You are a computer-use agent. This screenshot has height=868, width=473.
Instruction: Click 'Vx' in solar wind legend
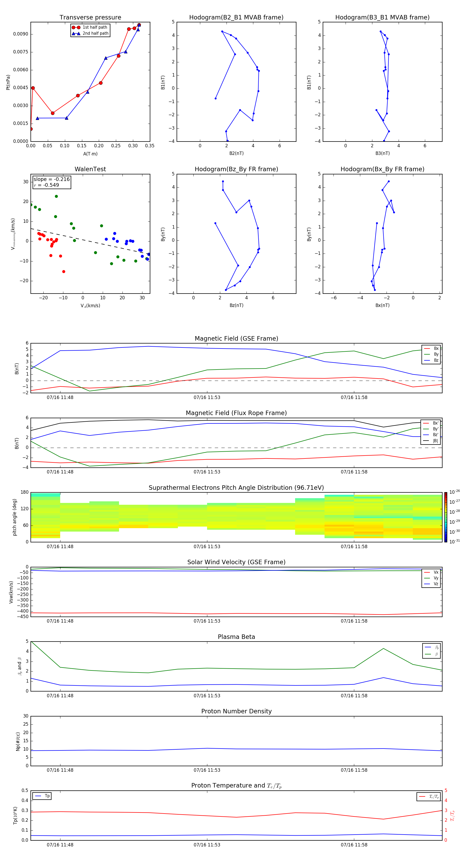[436, 572]
